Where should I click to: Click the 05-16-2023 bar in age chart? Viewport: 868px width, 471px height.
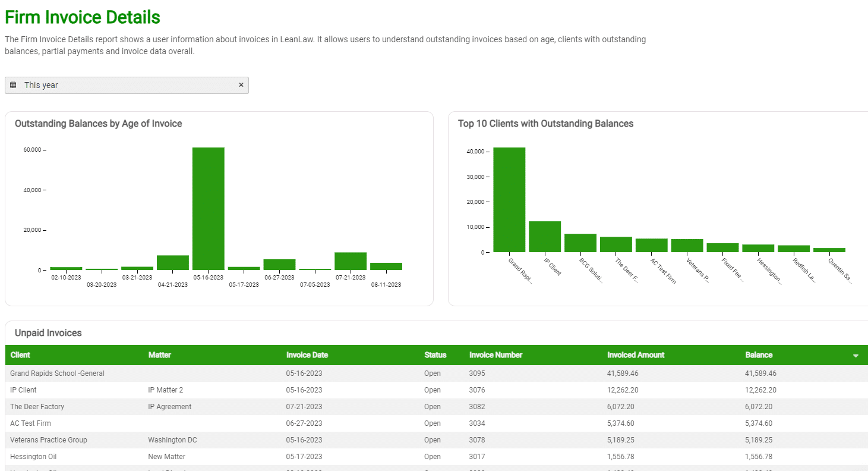coord(208,209)
